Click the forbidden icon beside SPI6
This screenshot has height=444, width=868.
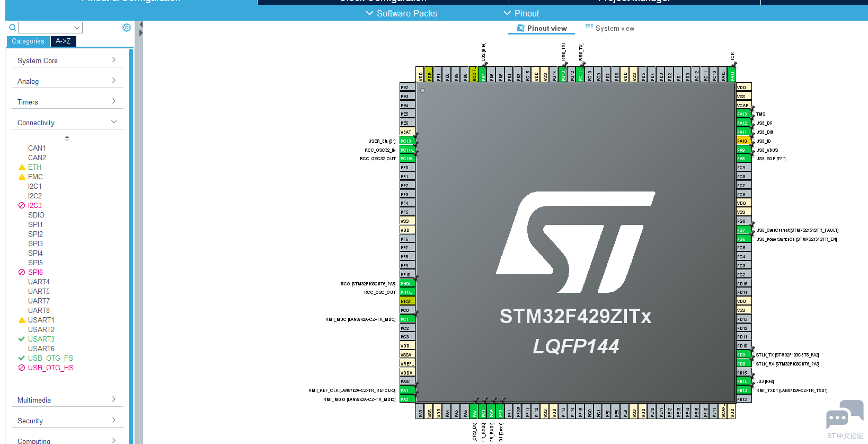click(x=22, y=272)
